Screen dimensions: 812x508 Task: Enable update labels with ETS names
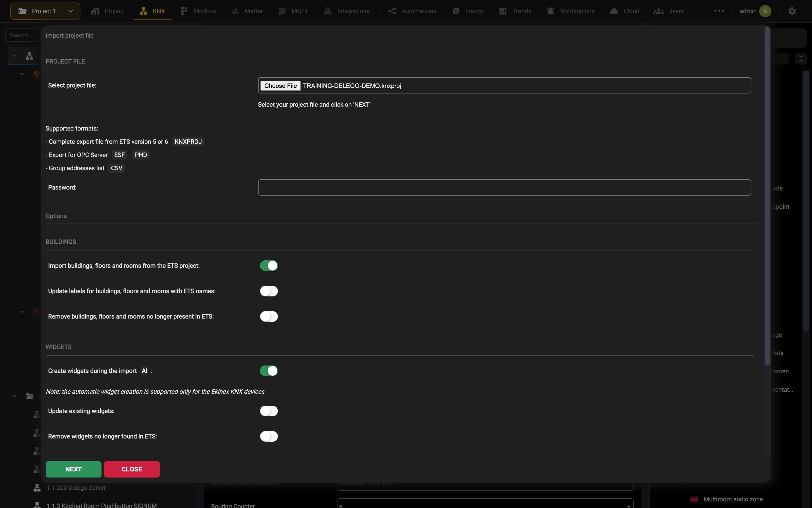(269, 291)
